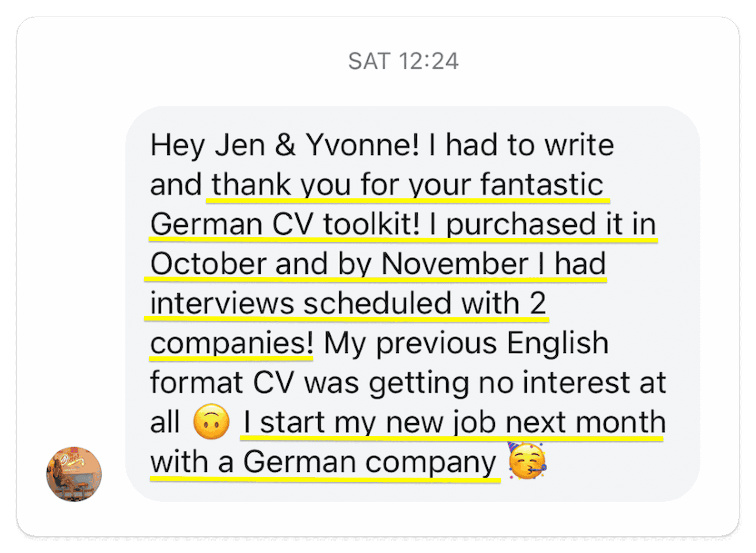Click the party face emoji
The image size is (756, 553).
pos(527,461)
